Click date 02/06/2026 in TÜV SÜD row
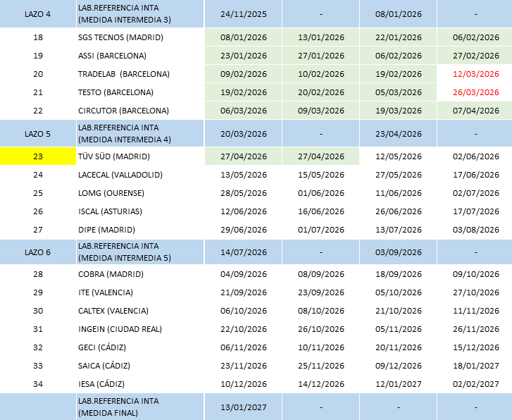 tap(476, 156)
